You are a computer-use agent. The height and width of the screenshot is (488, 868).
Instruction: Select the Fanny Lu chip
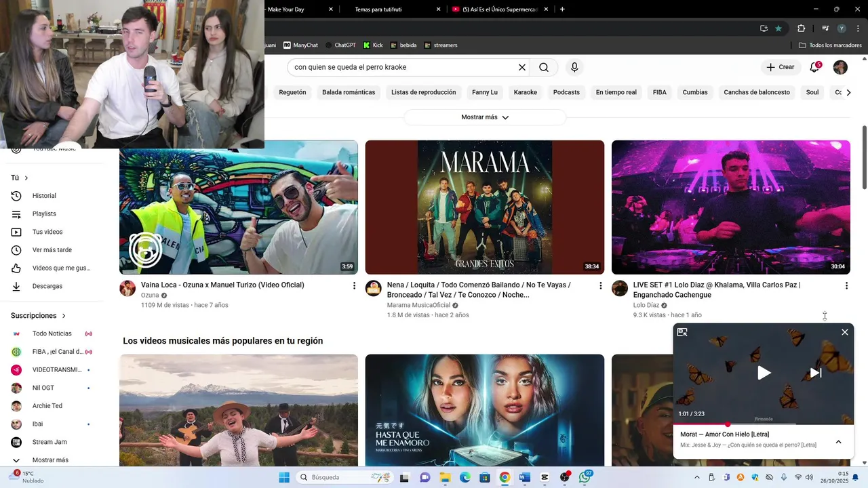pyautogui.click(x=485, y=92)
